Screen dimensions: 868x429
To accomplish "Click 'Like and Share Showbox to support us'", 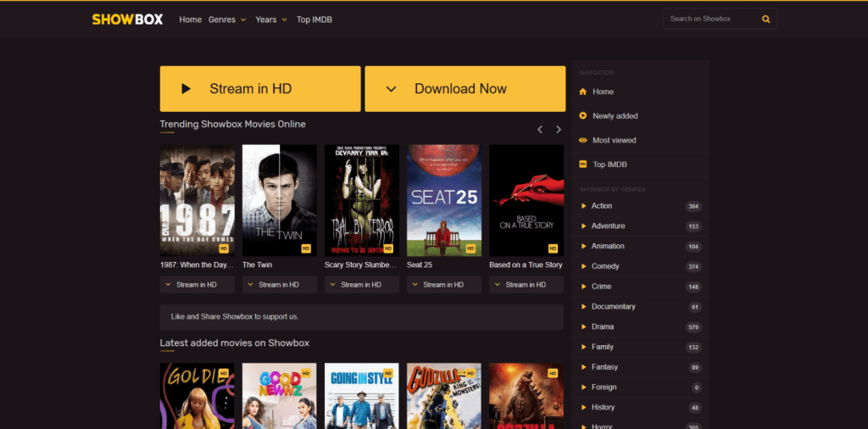I will tap(236, 317).
